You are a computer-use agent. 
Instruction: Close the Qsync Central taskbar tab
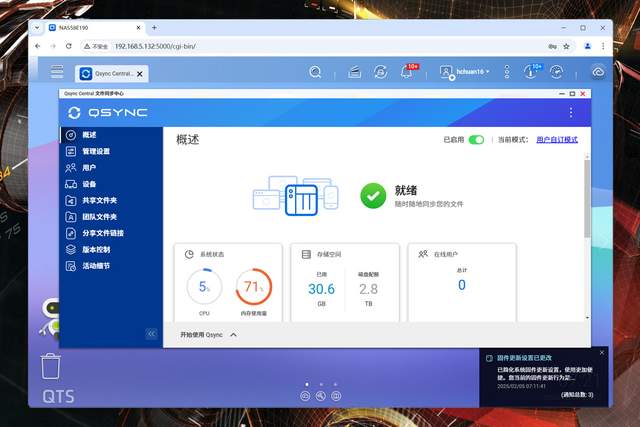[x=140, y=74]
